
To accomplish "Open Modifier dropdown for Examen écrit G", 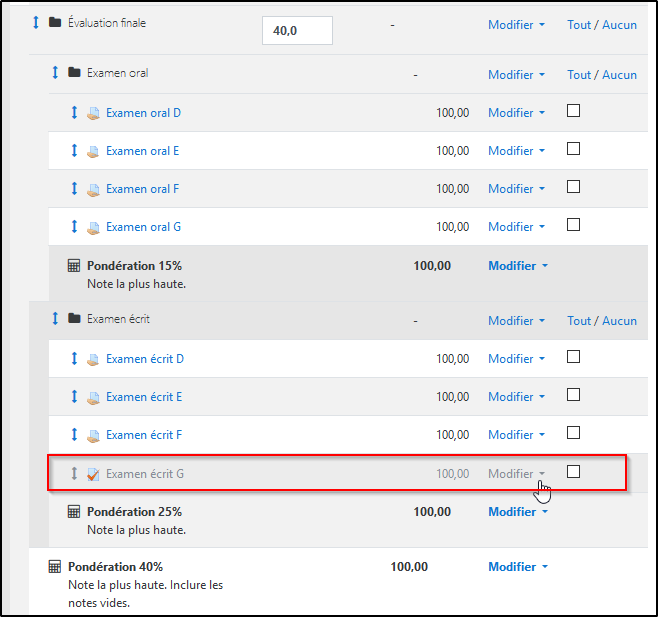I will (x=516, y=474).
